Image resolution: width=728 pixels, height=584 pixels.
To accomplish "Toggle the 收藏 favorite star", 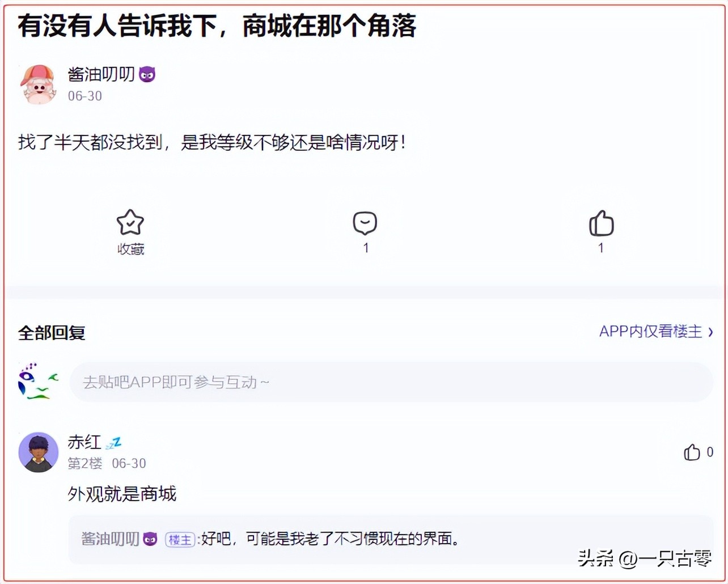I will pos(130,222).
